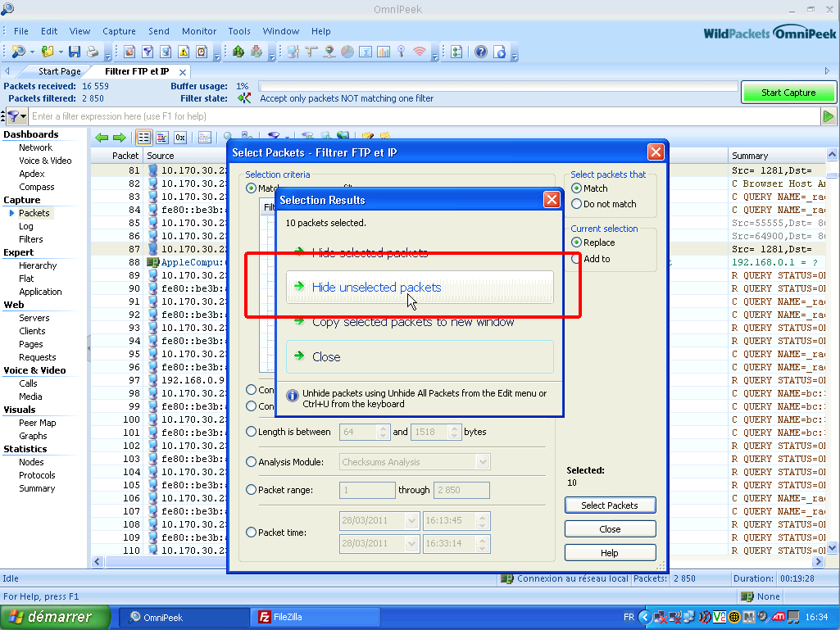
Task: Go to next packet with green right arrow
Action: [120, 138]
